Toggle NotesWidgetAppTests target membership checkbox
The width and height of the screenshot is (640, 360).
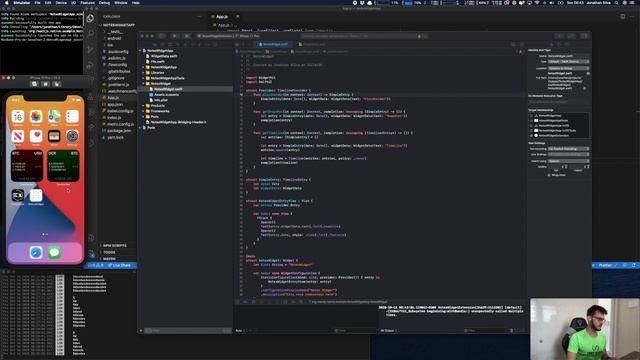[x=531, y=121]
